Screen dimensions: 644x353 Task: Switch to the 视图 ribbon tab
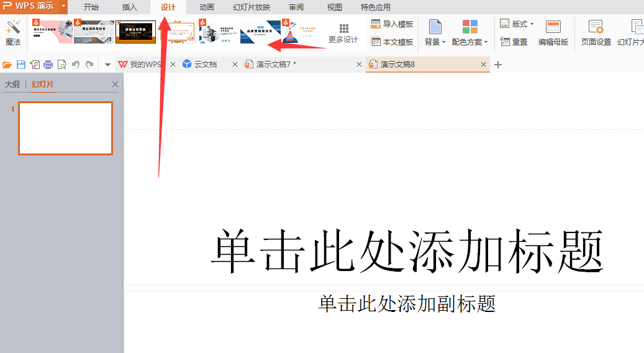coord(334,7)
